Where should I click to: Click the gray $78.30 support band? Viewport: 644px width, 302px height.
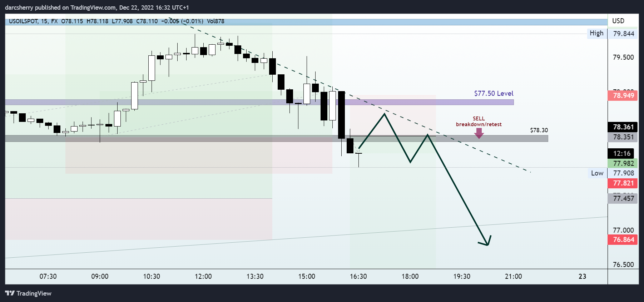[x=276, y=139]
